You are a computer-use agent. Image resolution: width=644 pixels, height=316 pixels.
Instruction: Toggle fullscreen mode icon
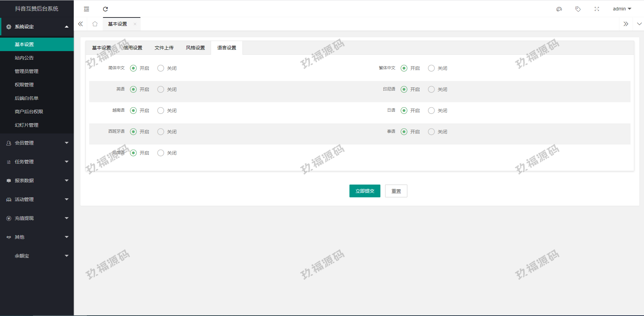click(x=597, y=9)
